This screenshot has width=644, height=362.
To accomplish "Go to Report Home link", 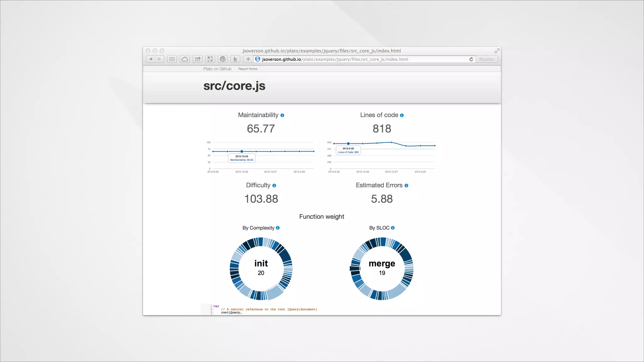I will pyautogui.click(x=247, y=69).
